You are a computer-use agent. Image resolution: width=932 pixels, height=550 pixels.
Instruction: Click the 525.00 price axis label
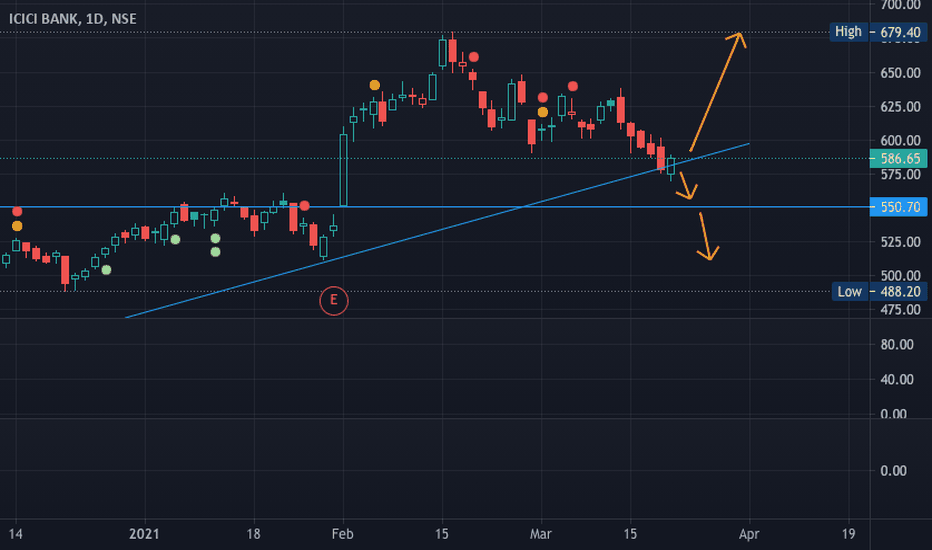click(900, 242)
